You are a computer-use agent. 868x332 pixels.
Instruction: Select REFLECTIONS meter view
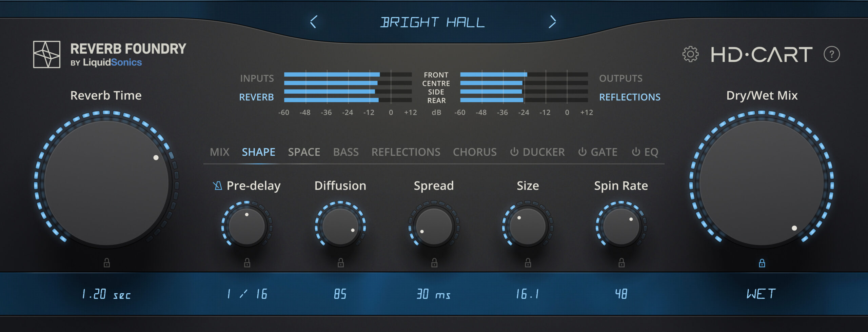(630, 97)
